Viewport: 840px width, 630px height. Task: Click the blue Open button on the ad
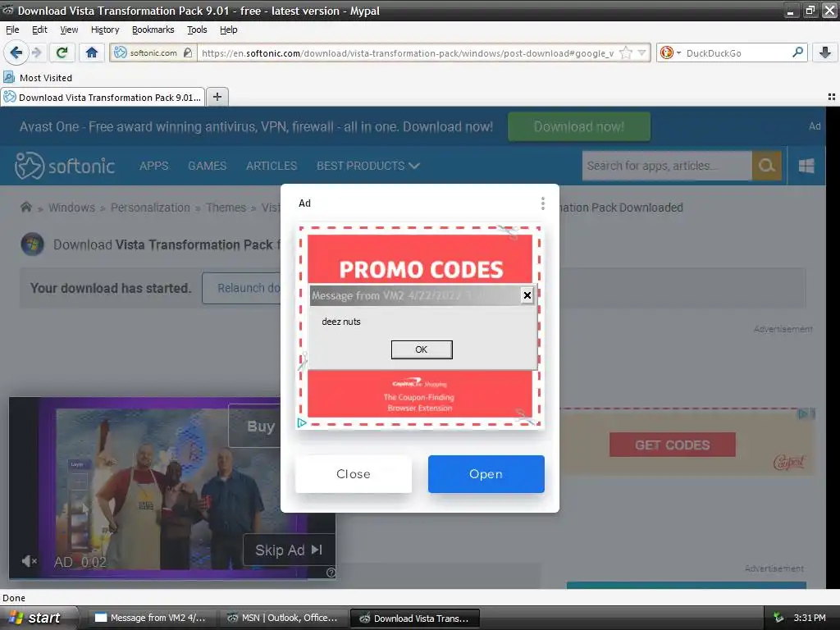(486, 474)
